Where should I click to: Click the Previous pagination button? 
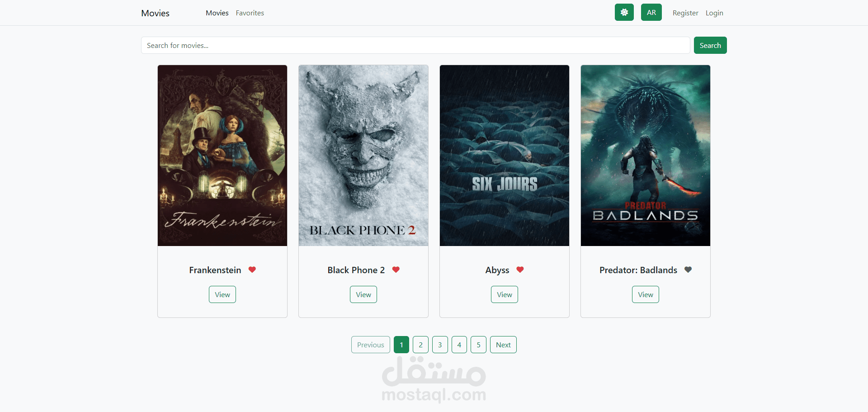371,345
